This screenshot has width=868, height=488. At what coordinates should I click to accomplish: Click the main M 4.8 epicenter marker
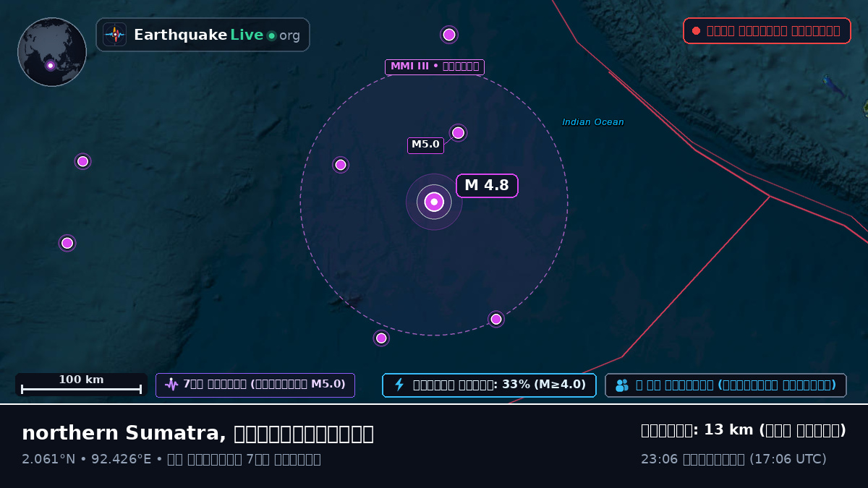(x=434, y=202)
